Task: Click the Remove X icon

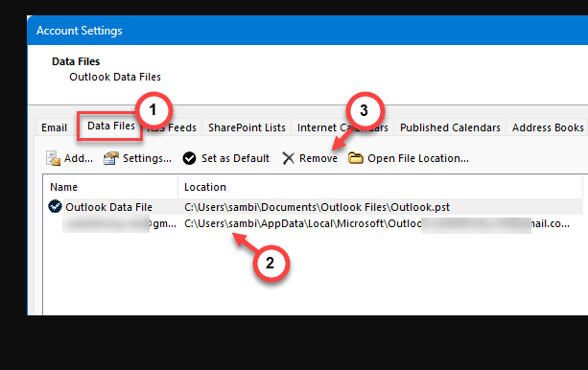Action: (289, 158)
